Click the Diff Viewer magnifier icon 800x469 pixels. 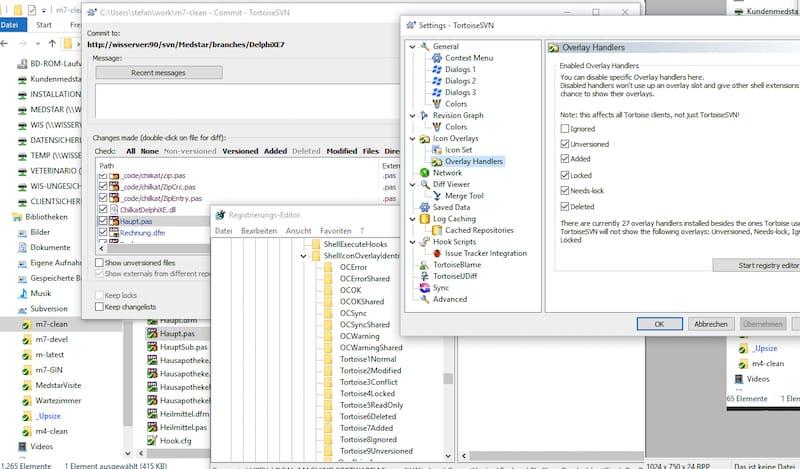[424, 184]
